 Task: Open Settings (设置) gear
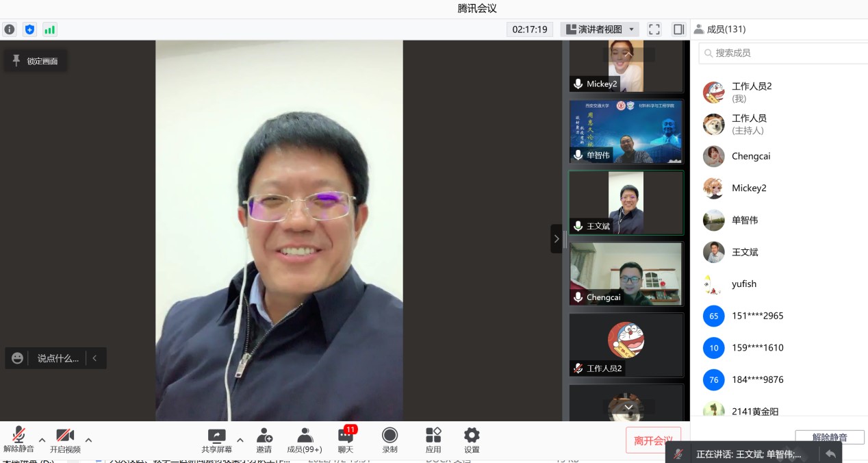[472, 440]
